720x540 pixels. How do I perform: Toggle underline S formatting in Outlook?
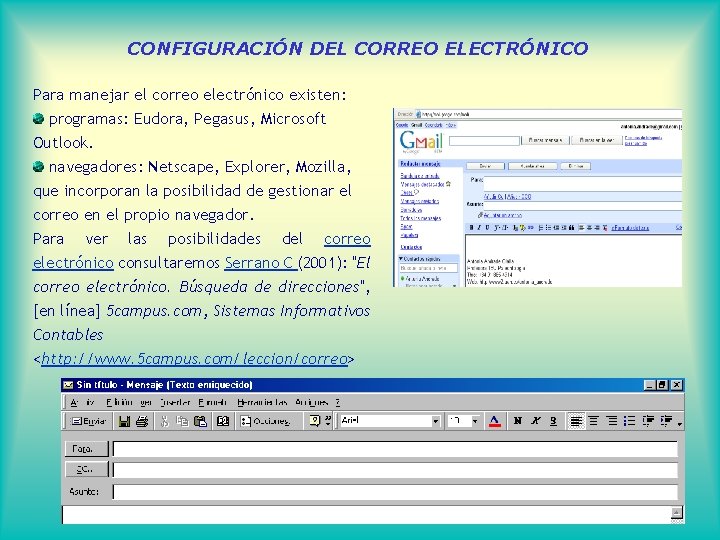pyautogui.click(x=553, y=421)
